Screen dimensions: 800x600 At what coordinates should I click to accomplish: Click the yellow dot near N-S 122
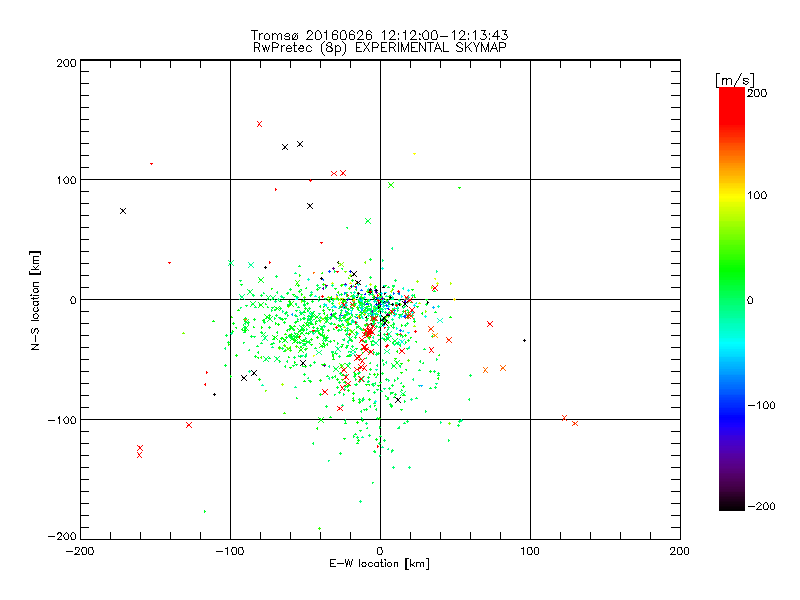[414, 154]
